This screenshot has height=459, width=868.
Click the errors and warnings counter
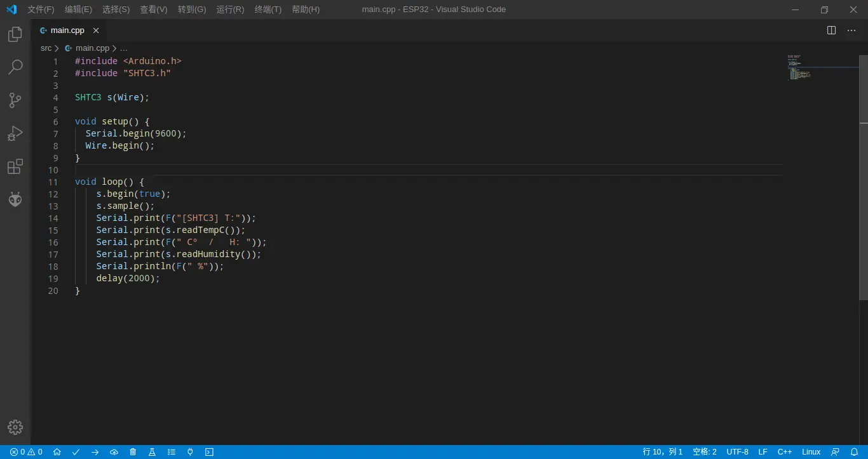26,452
